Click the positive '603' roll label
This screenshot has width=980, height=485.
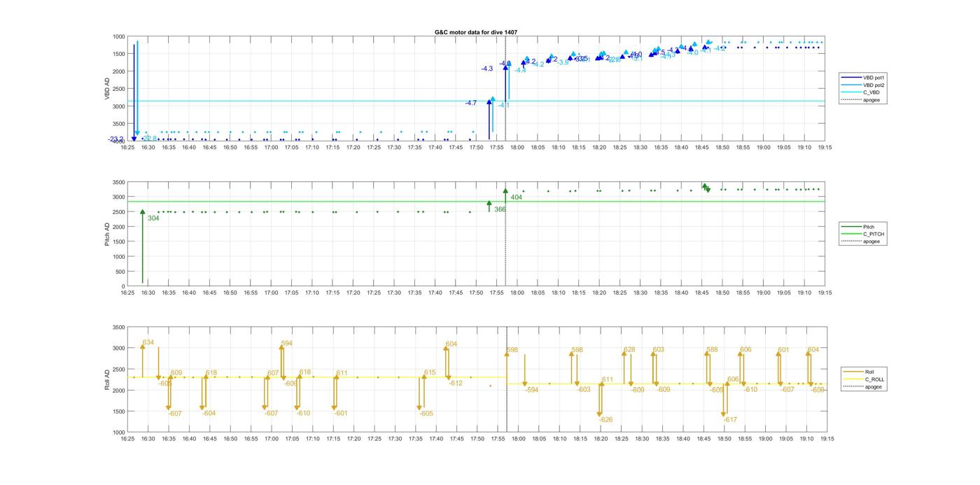[659, 350]
